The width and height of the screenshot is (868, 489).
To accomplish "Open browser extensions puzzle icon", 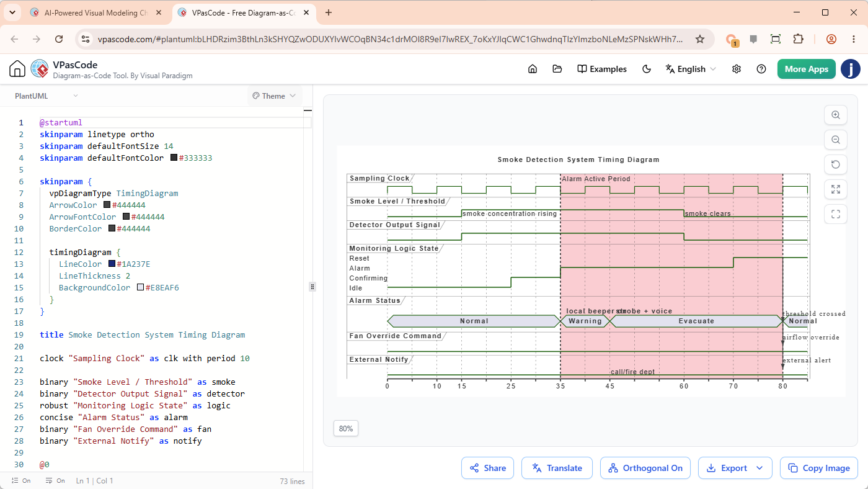I will [799, 39].
